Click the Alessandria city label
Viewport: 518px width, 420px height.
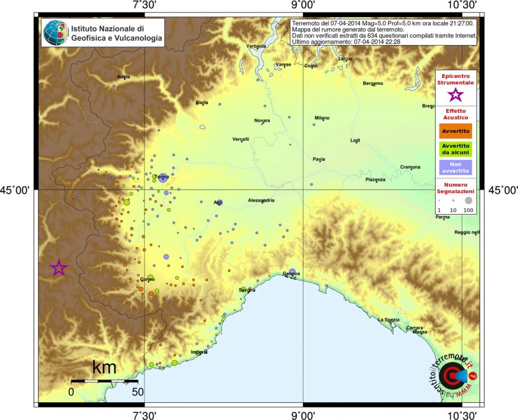pos(261,200)
